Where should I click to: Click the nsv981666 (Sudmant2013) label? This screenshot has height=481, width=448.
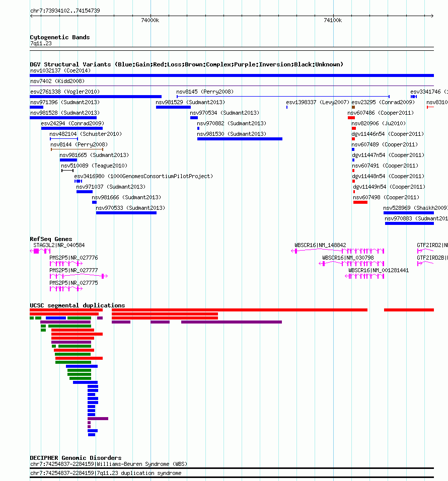(x=126, y=197)
